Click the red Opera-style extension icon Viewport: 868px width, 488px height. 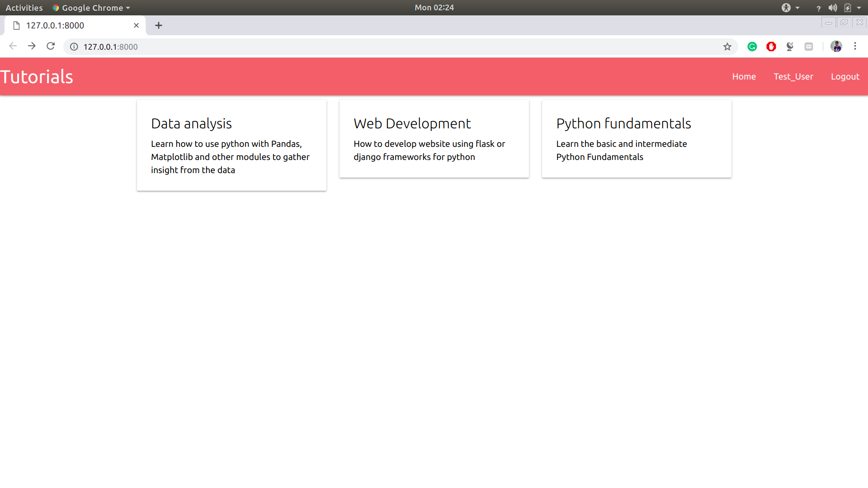pos(771,47)
